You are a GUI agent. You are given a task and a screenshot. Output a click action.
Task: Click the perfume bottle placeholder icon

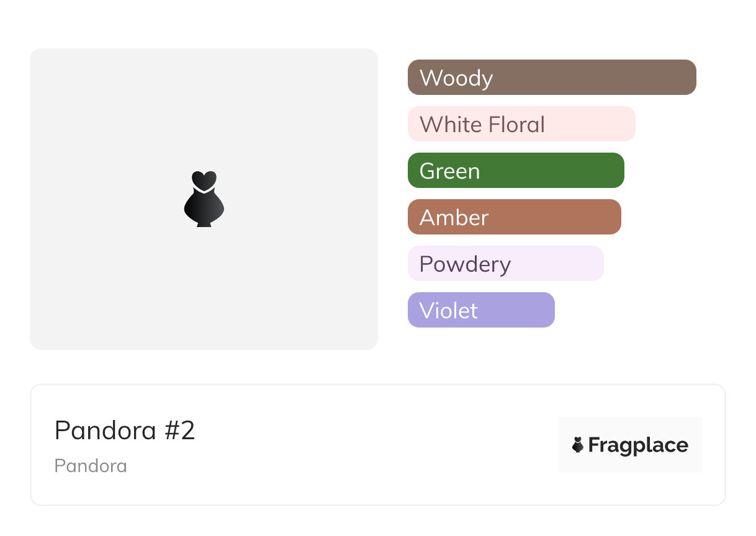[204, 199]
